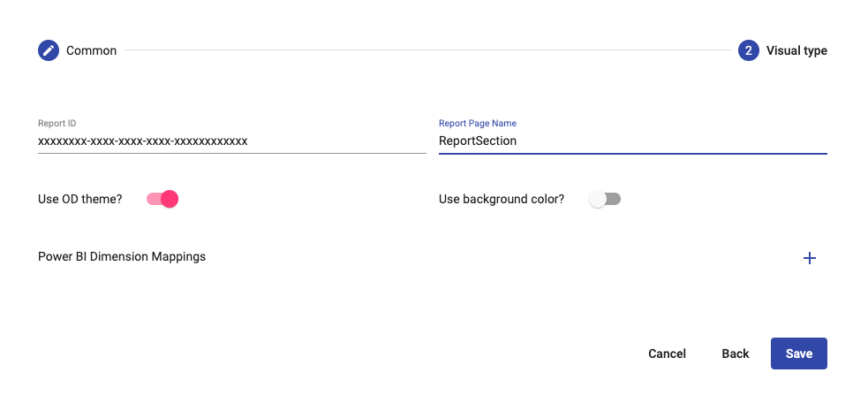Save the visual configuration
The image size is (868, 403).
click(x=799, y=354)
